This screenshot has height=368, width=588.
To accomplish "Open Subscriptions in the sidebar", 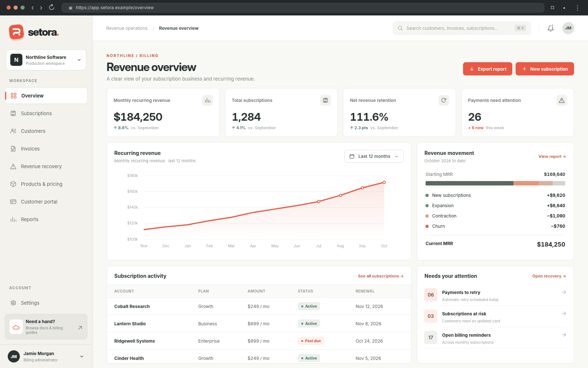I will click(46, 113).
